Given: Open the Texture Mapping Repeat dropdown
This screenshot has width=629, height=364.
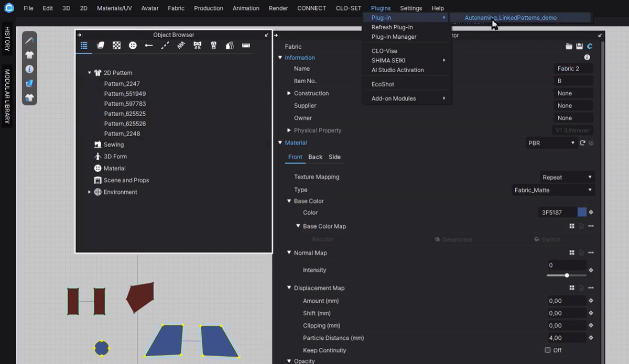Looking at the screenshot, I should point(567,177).
